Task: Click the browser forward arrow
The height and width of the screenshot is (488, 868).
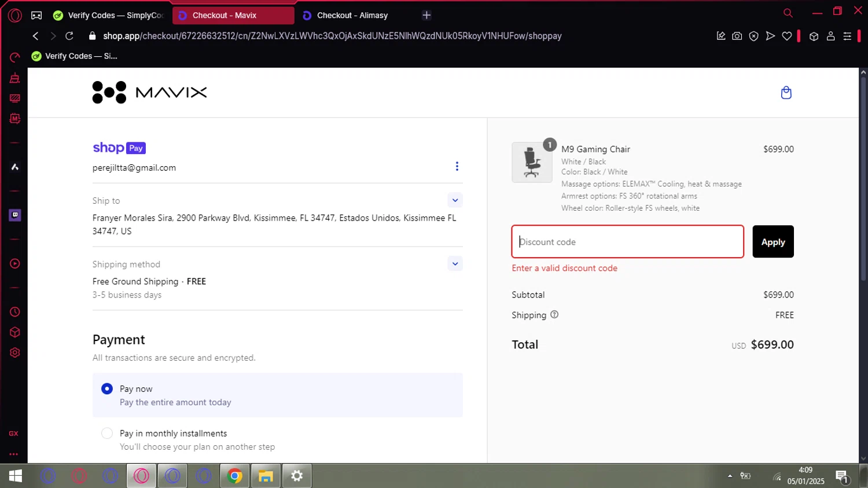Action: [x=53, y=36]
